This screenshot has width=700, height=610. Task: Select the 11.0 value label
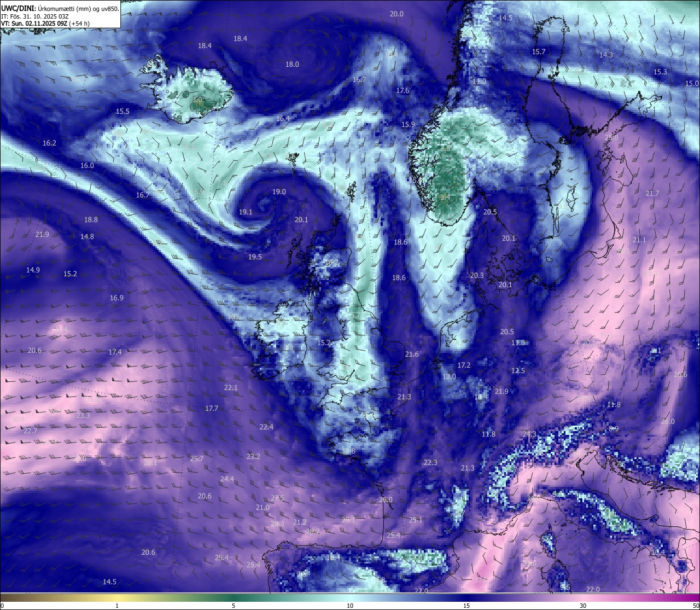click(x=479, y=81)
